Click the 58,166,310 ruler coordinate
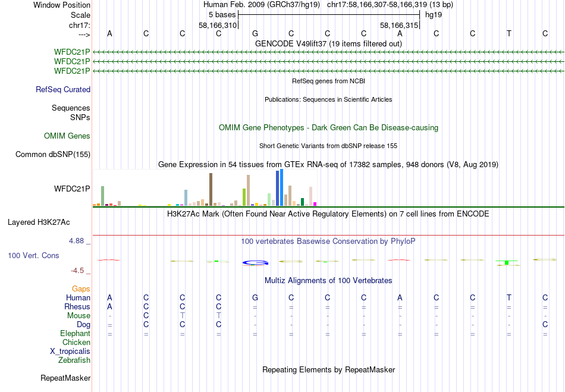The height and width of the screenshot is (392, 565). pyautogui.click(x=218, y=25)
